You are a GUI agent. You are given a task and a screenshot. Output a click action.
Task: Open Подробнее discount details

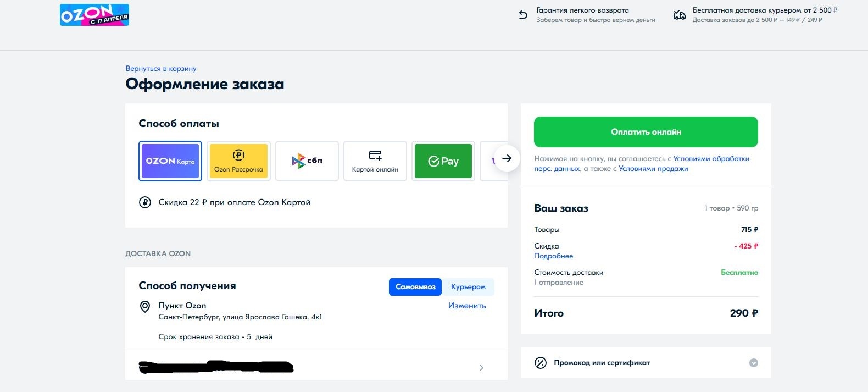(553, 256)
